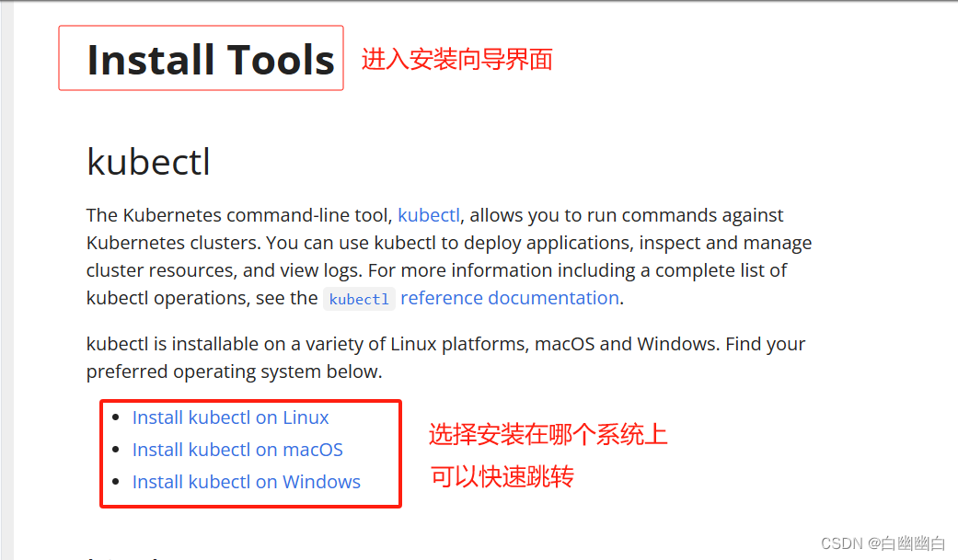Click the bullet point beside the Windows link
The width and height of the screenshot is (958, 560).
click(x=116, y=483)
